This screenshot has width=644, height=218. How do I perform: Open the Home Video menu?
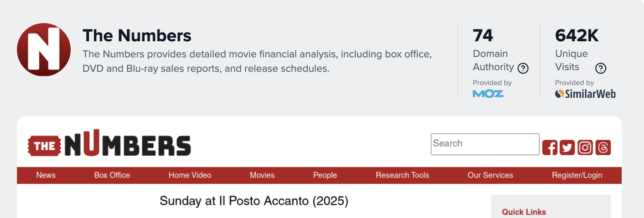(x=190, y=175)
